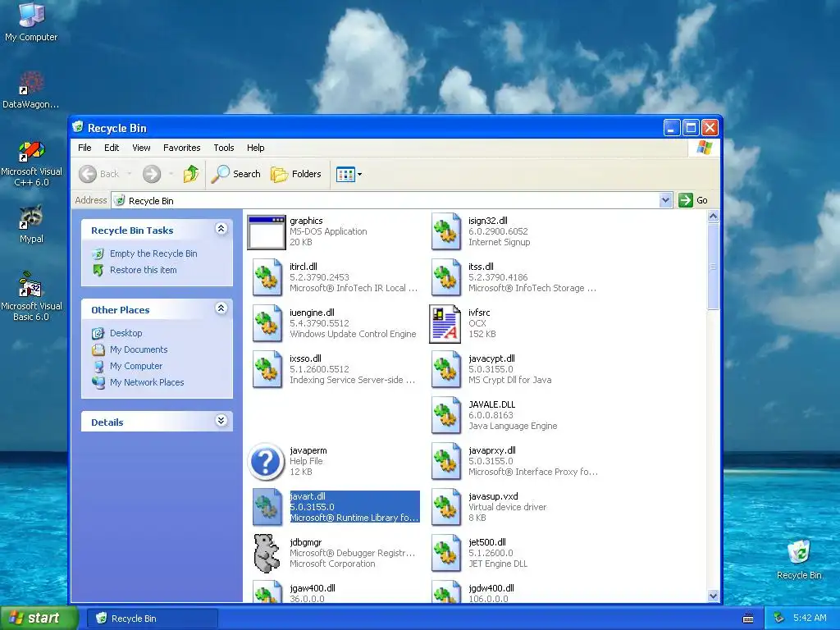The width and height of the screenshot is (840, 630).
Task: Open the View menu
Action: [141, 148]
